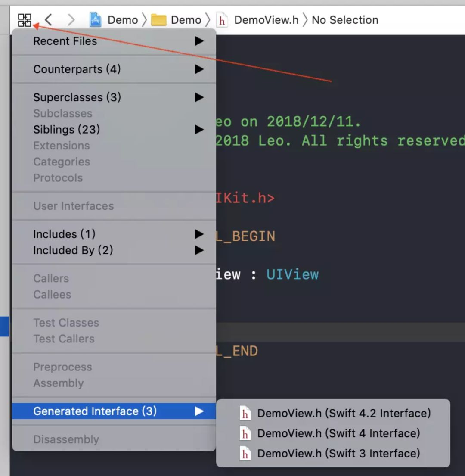
Task: Open Siblings (23) submenu
Action: (114, 129)
